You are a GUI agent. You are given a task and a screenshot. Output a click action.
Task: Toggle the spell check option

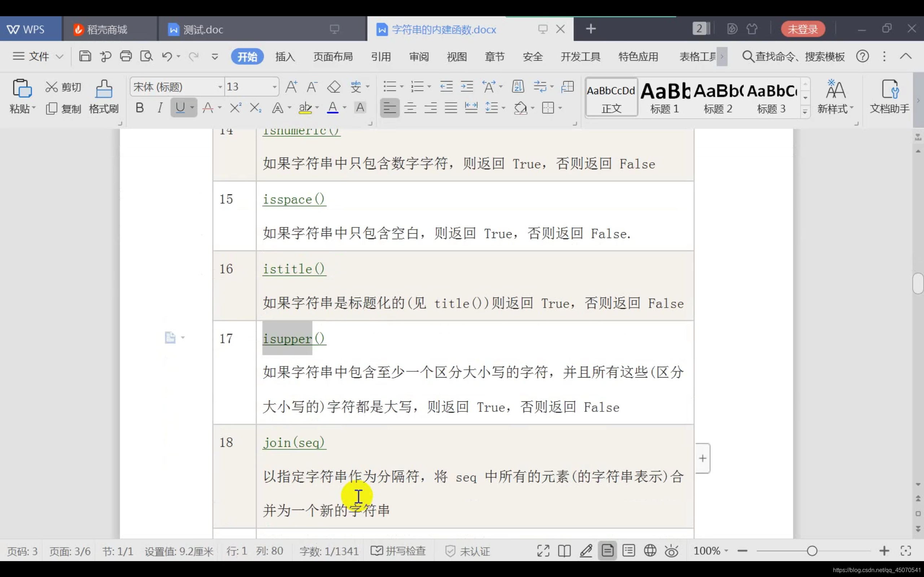[398, 551]
